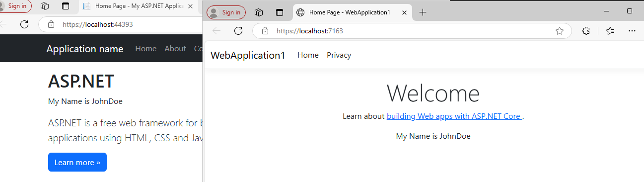Focus the address bar showing localhost:7163
Screen dimensions: 644x182
pyautogui.click(x=412, y=31)
